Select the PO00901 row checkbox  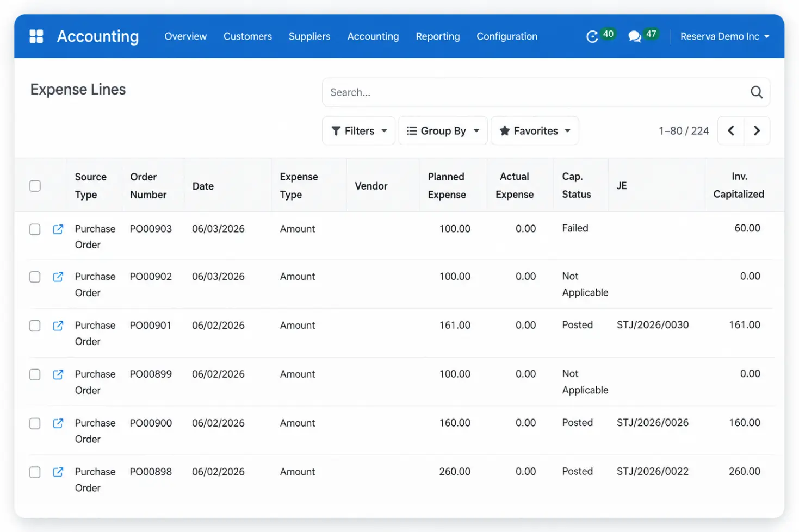[35, 326]
